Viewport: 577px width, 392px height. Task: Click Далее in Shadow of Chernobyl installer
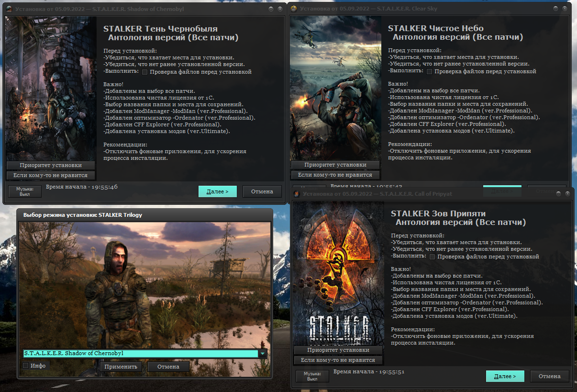[218, 191]
